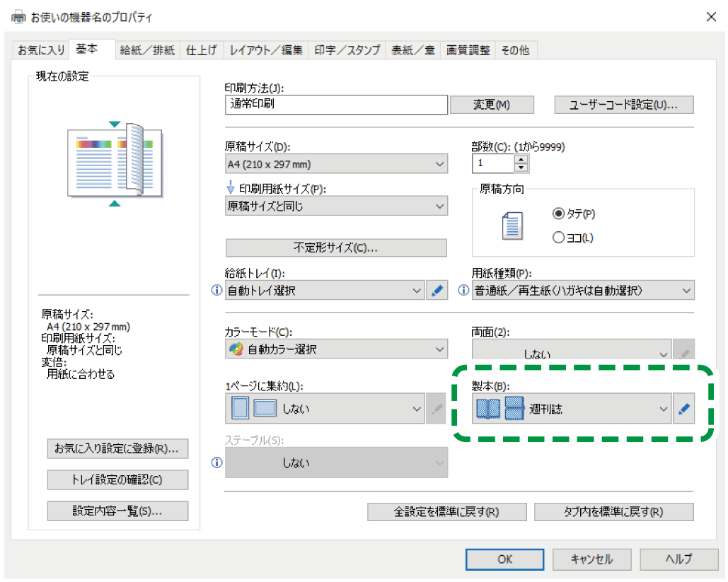Click the pencil icon beside 製本 dropdown
The height and width of the screenshot is (582, 728).
tap(683, 409)
